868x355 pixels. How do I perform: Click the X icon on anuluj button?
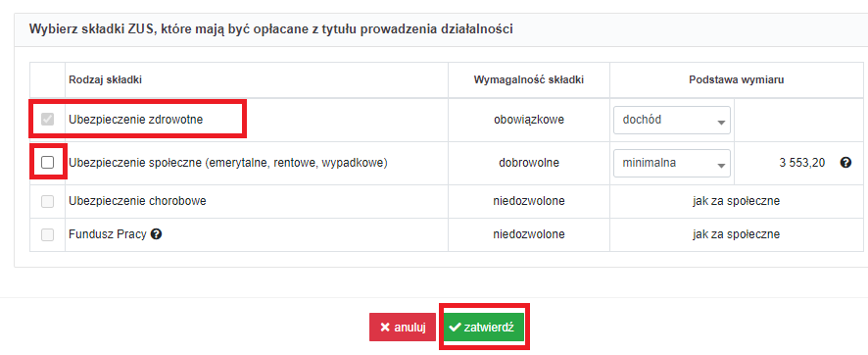(385, 328)
